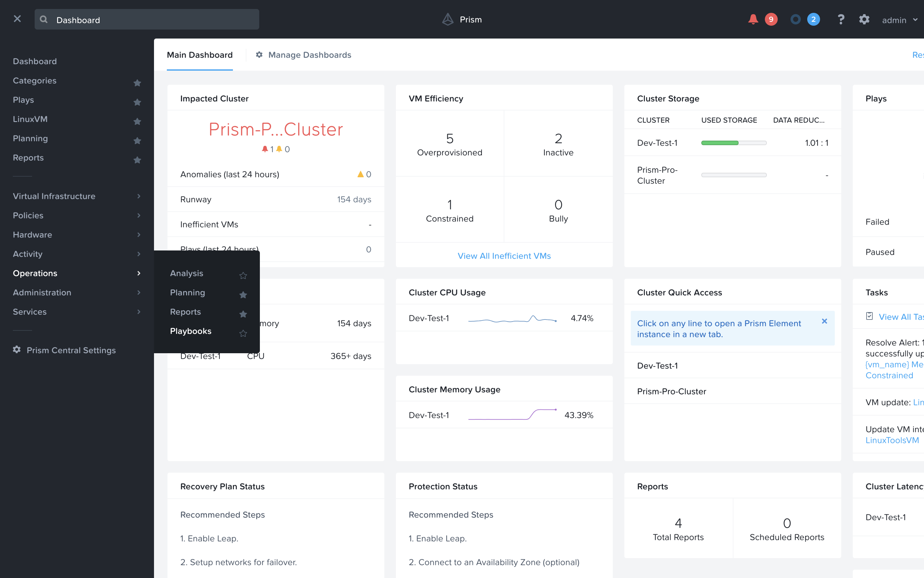The image size is (924, 578).
Task: Star the Playbooks submenu item
Action: pos(243,333)
